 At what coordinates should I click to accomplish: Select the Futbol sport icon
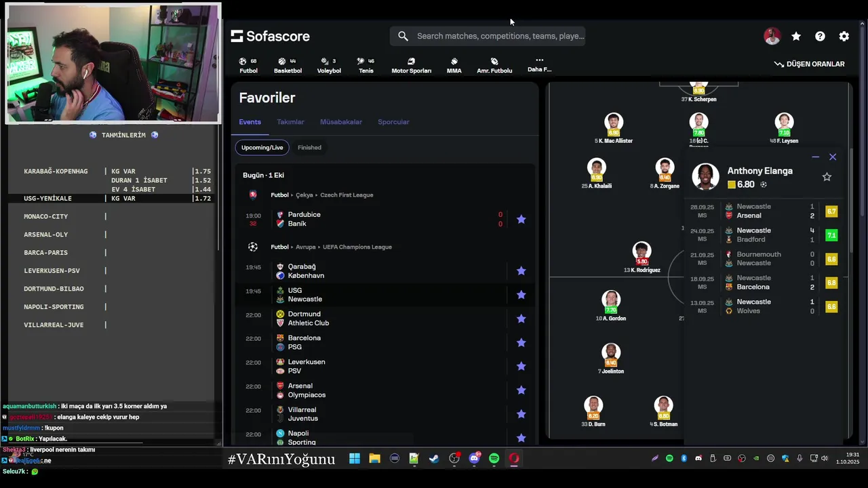click(248, 65)
